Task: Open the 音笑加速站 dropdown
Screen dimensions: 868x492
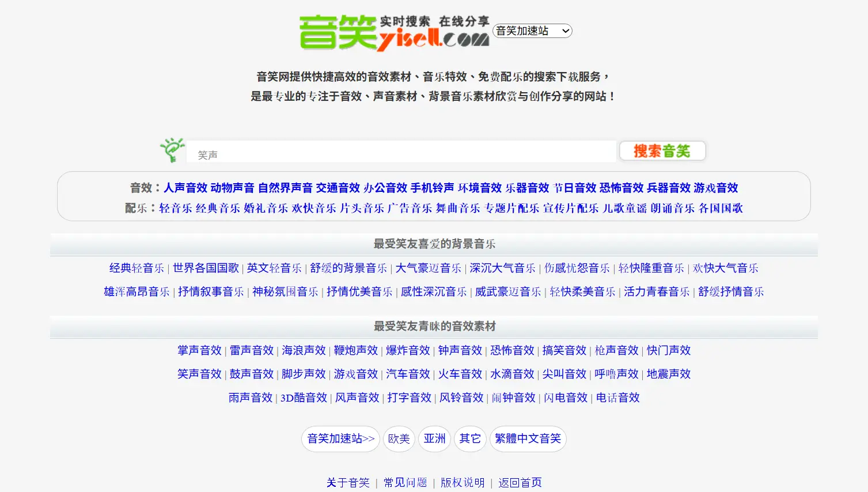Action: click(532, 31)
